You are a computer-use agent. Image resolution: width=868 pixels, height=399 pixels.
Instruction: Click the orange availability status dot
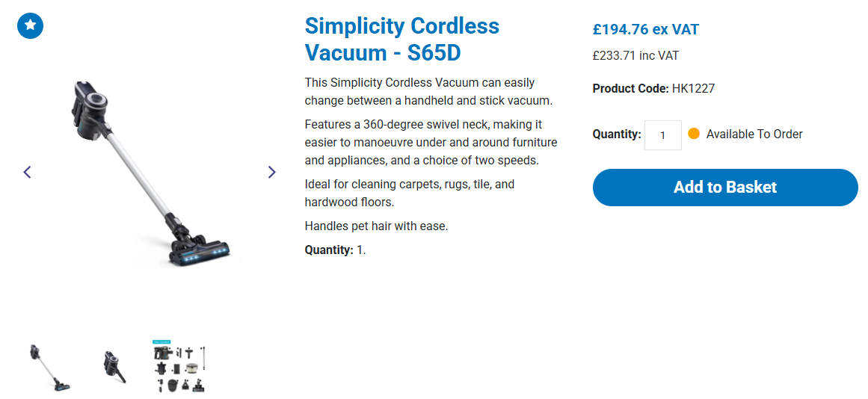coord(693,134)
